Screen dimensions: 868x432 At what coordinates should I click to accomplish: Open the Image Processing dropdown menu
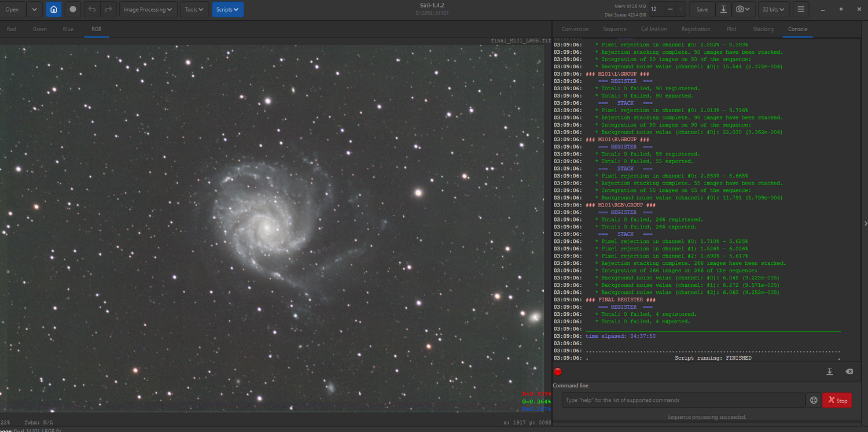(x=148, y=9)
